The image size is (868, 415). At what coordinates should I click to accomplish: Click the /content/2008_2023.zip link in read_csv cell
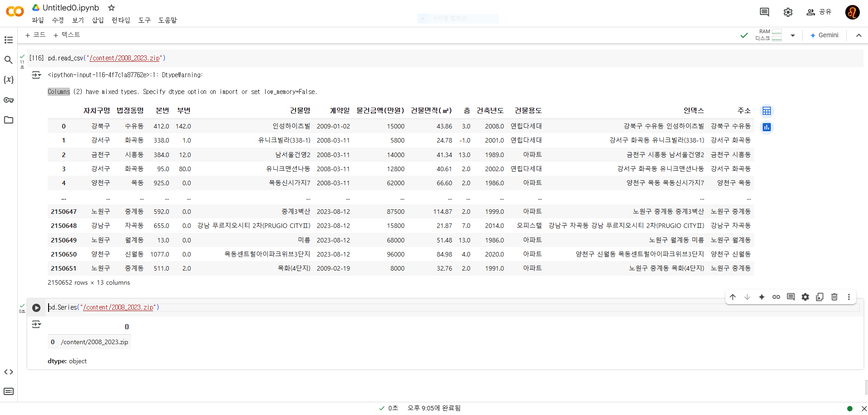coord(125,58)
